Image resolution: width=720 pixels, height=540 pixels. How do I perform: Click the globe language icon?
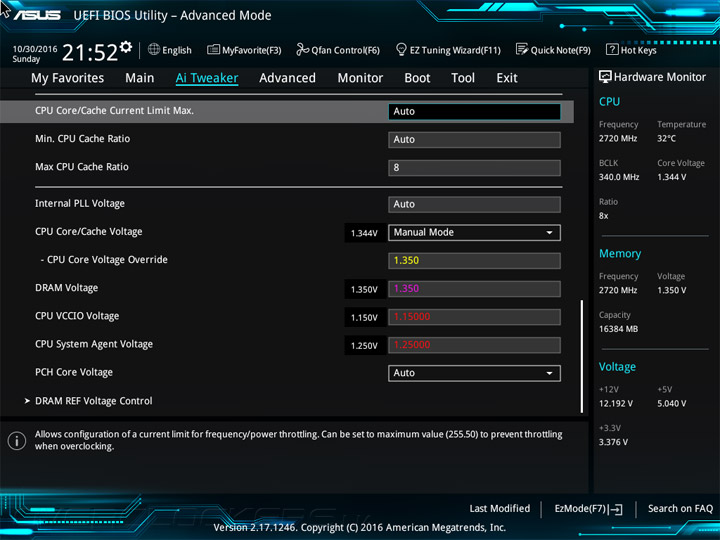click(154, 50)
